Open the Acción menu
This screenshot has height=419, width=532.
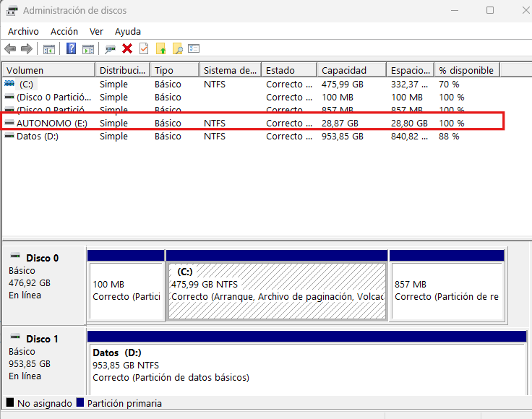coord(64,32)
